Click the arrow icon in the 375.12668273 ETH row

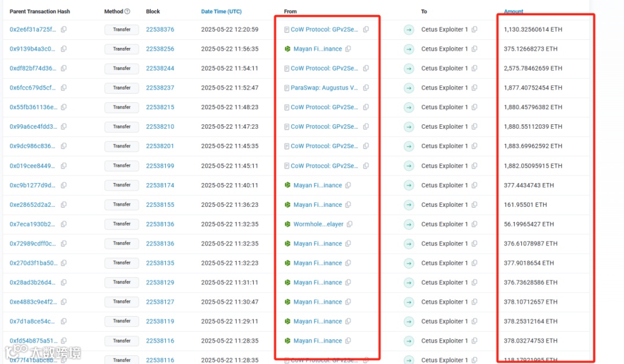[408, 49]
